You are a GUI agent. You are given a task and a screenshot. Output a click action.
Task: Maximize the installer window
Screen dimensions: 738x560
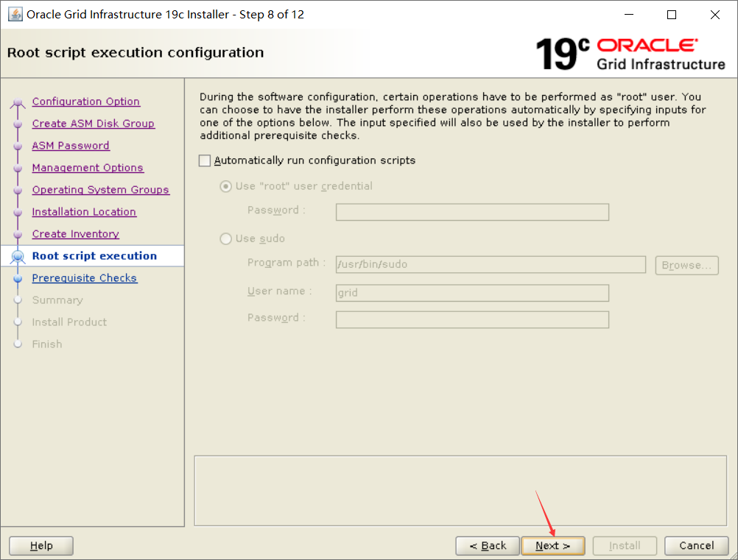[x=672, y=15]
